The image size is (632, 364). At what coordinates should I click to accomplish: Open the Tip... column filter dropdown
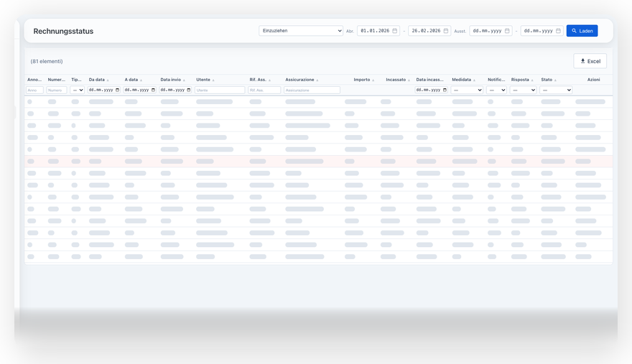coord(77,90)
